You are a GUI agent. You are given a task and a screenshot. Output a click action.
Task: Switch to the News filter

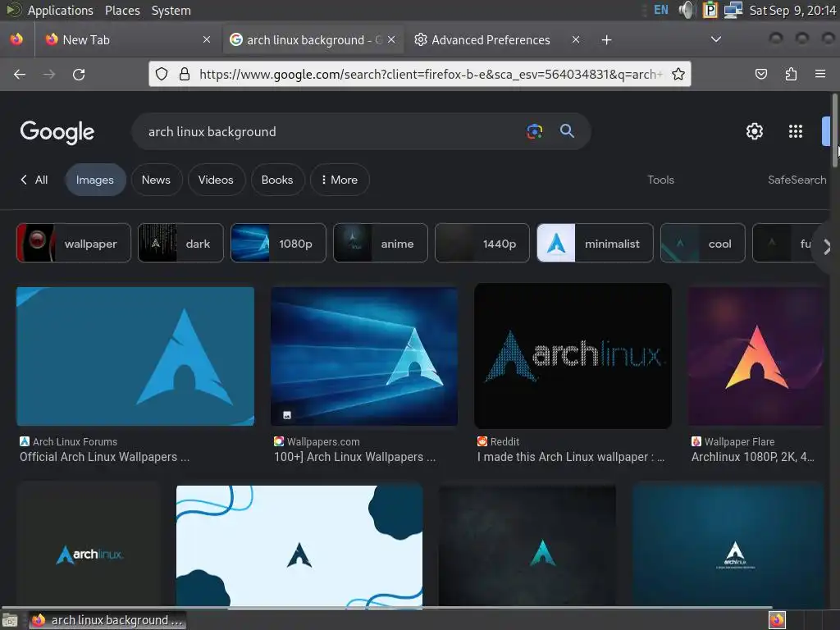click(156, 180)
